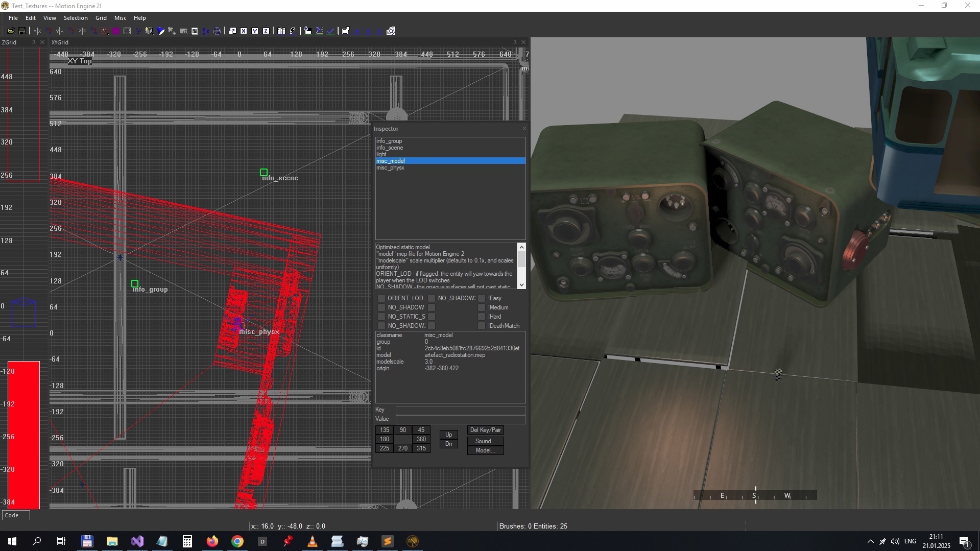Click the Save floppy disk toolbar icon
Image resolution: width=980 pixels, height=551 pixels.
point(22,31)
